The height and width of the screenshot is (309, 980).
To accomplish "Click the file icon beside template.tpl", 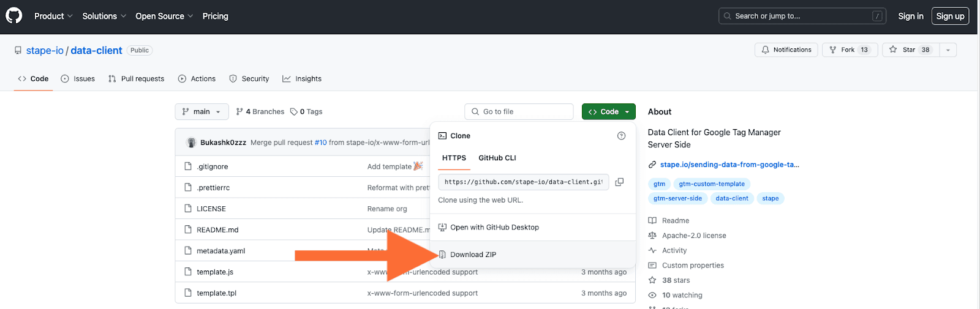I will pos(188,293).
